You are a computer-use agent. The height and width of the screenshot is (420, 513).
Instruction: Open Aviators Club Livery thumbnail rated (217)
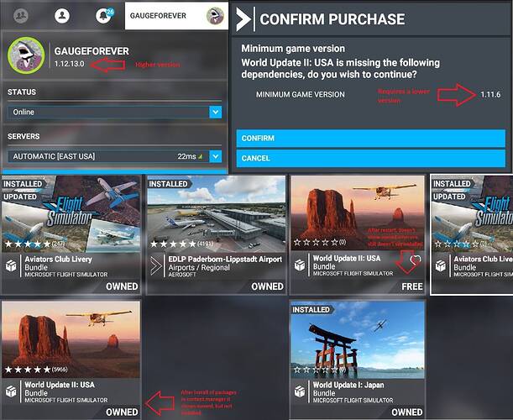(71, 213)
